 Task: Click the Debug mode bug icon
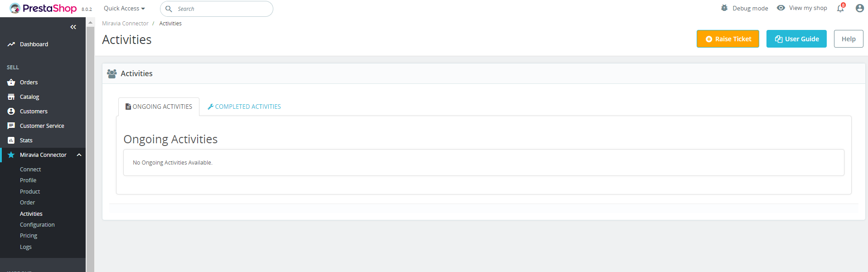pyautogui.click(x=724, y=8)
